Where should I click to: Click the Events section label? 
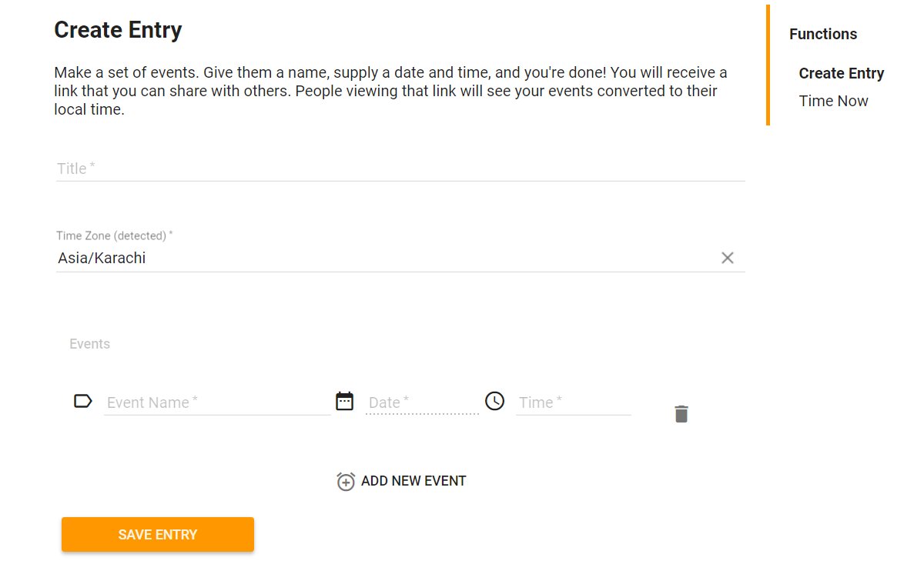click(x=89, y=344)
